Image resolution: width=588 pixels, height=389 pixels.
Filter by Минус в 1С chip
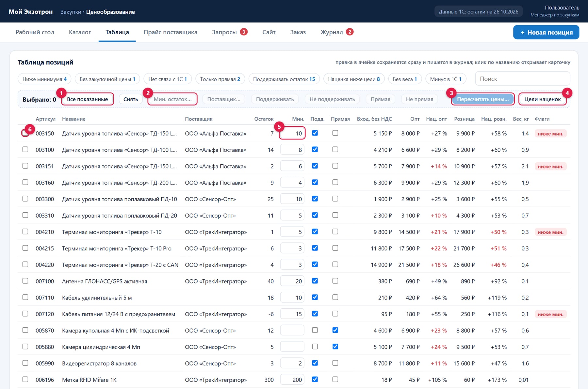(x=446, y=79)
